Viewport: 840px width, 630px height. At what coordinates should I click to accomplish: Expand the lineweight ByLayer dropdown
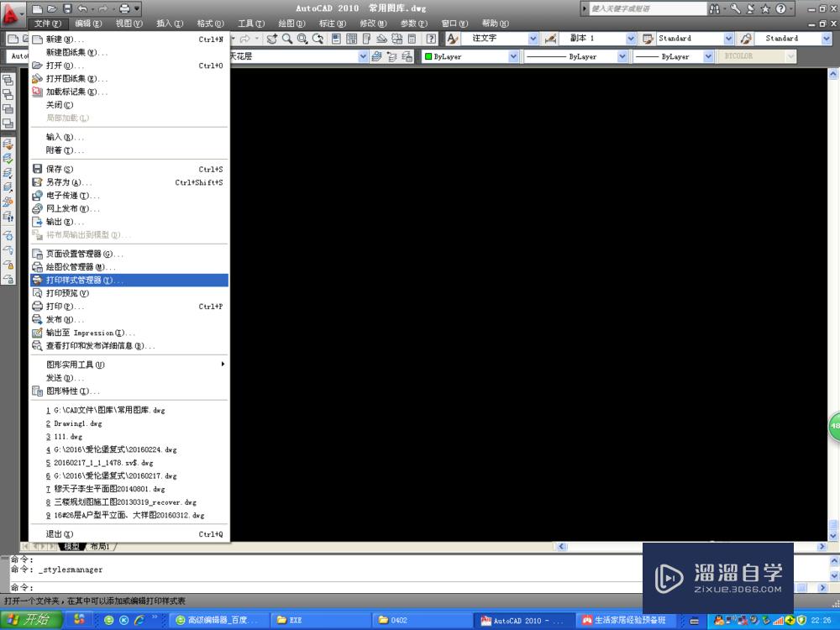tap(708, 56)
